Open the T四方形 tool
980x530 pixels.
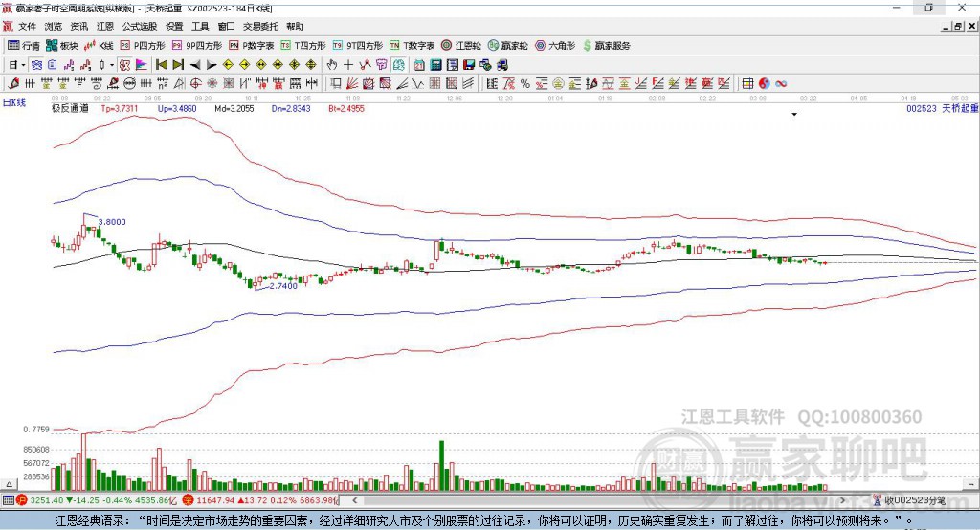(303, 46)
